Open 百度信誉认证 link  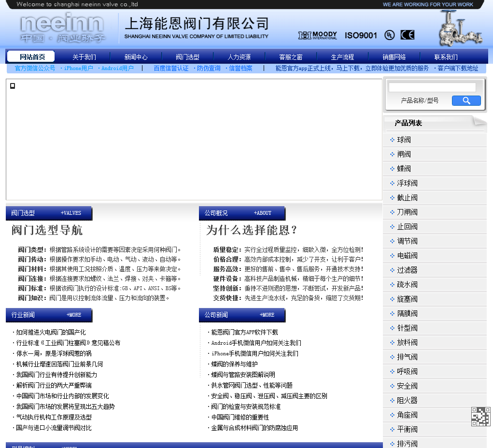click(x=171, y=68)
